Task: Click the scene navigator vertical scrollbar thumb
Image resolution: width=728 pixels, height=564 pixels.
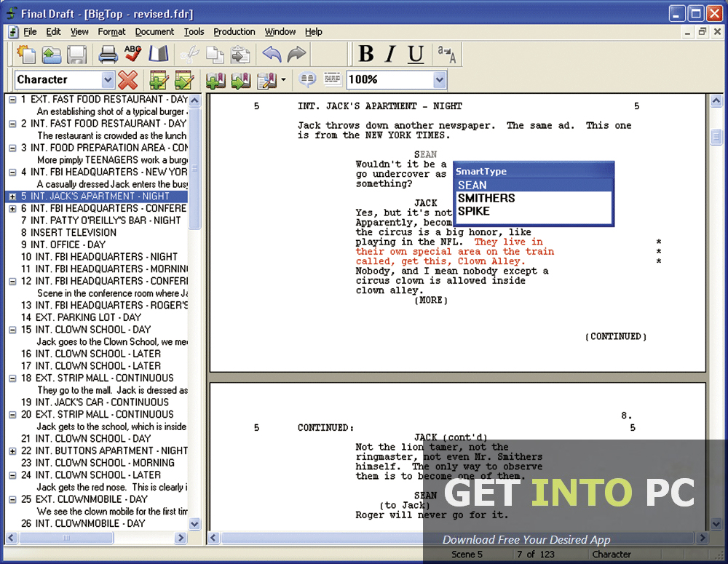Action: (x=194, y=168)
